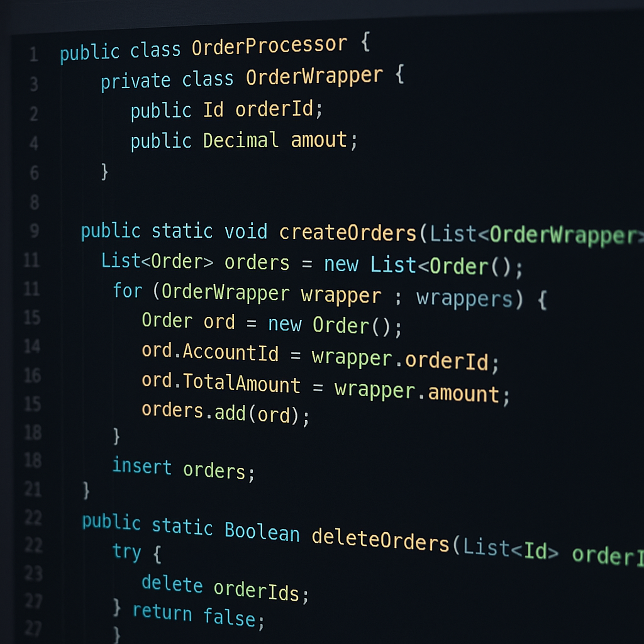644x644 pixels.
Task: Click line number 8 in the gutter
Action: (35, 203)
